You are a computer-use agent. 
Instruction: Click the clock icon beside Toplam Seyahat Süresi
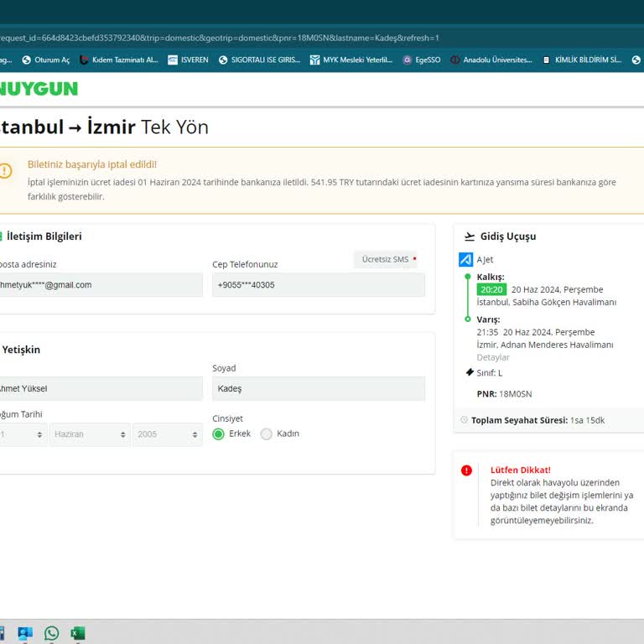point(464,420)
